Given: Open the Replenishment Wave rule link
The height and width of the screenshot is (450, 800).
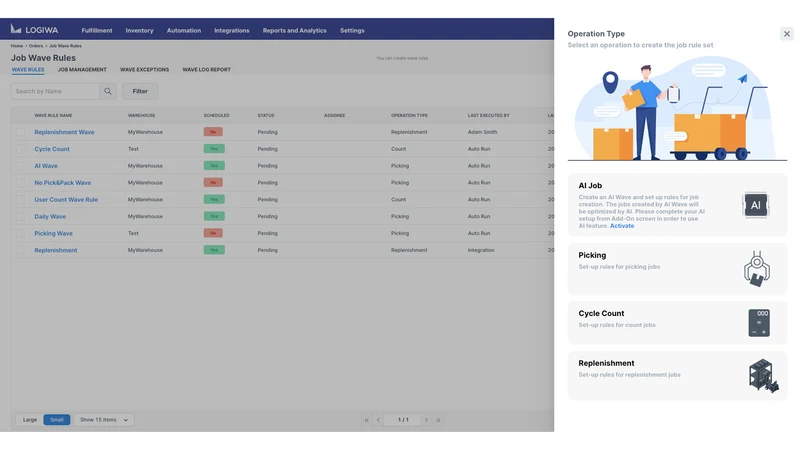Looking at the screenshot, I should tap(64, 132).
